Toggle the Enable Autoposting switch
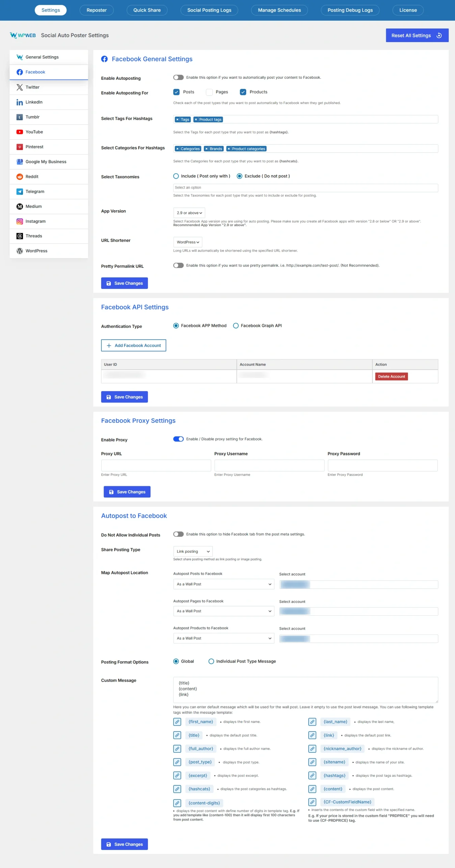455x868 pixels. coord(178,78)
